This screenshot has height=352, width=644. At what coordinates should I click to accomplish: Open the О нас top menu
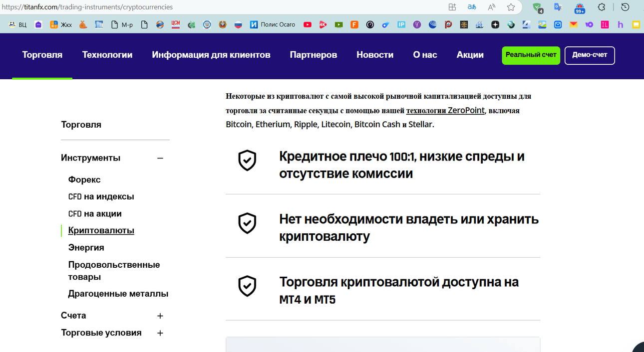[425, 55]
